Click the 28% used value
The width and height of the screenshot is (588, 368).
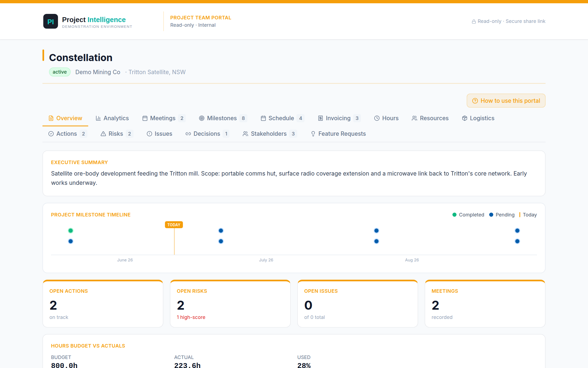tap(304, 365)
